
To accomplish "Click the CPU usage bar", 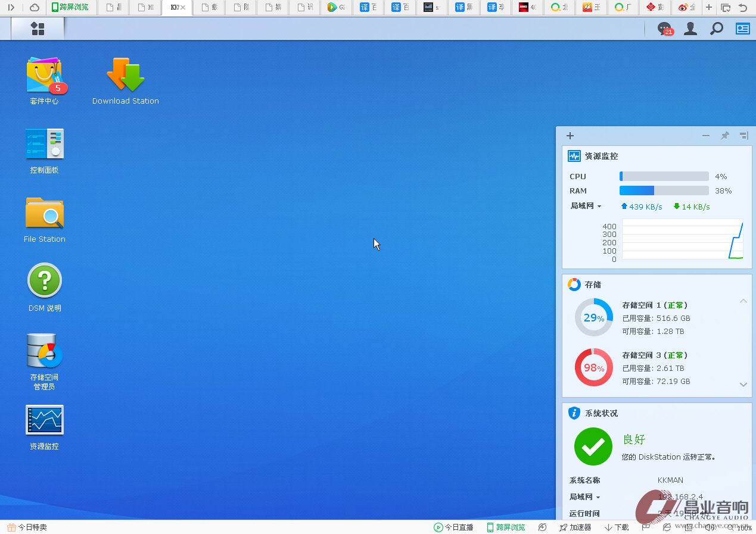I will [x=664, y=176].
